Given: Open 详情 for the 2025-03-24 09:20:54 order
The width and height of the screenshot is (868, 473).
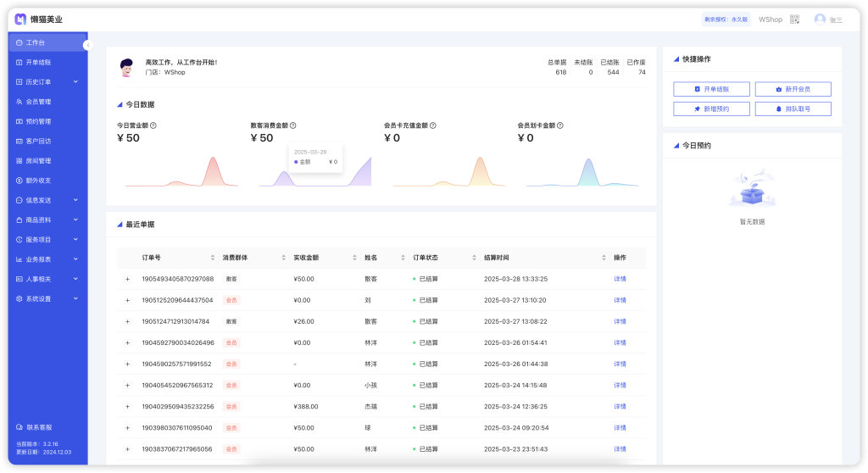Looking at the screenshot, I should point(620,428).
